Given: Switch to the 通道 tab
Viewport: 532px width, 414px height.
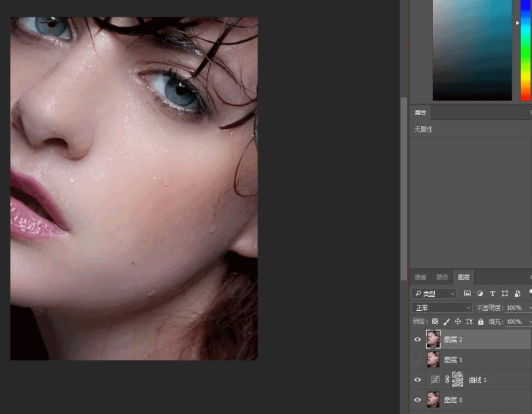Looking at the screenshot, I should click(x=420, y=277).
